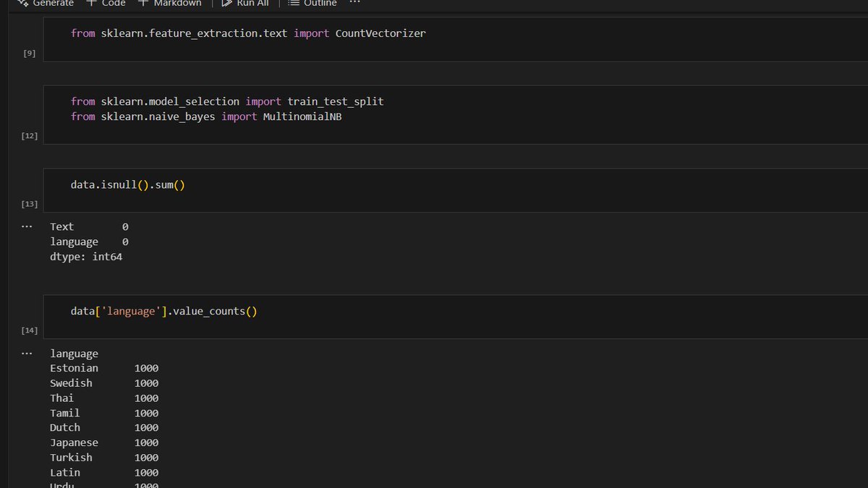Screen dimensions: 868x488
Task: Click sklearn.model_selection module name
Action: [170, 101]
